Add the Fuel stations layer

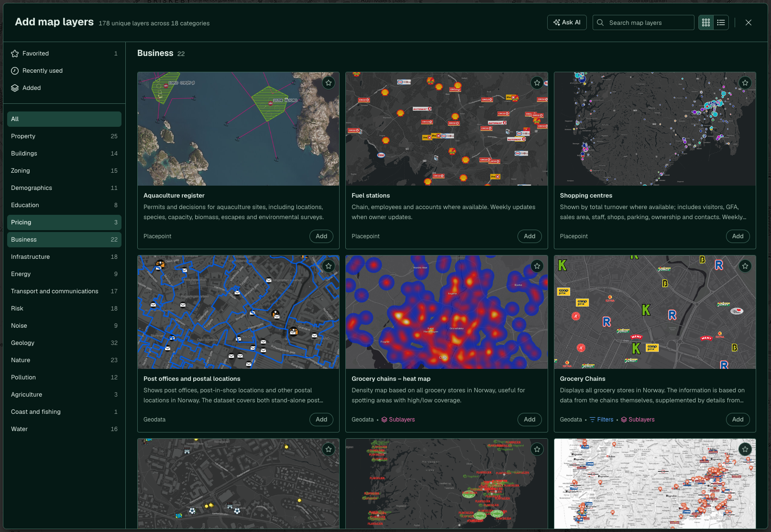click(x=529, y=236)
